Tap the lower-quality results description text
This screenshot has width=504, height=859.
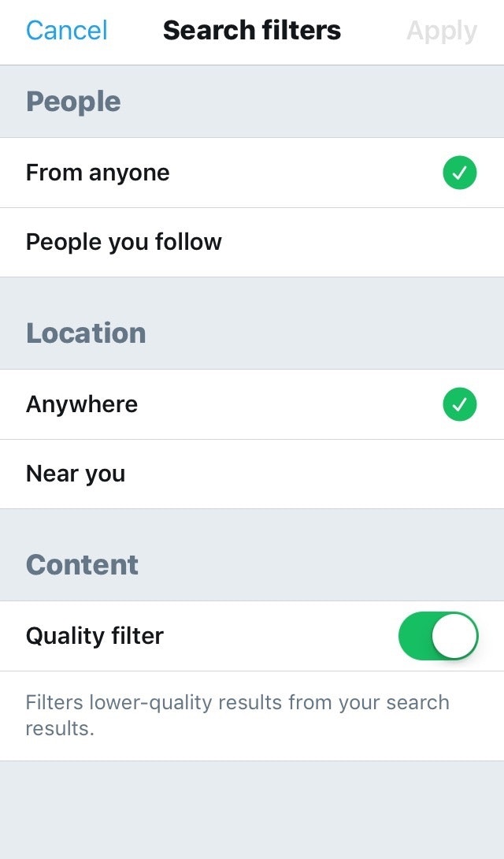click(x=237, y=715)
